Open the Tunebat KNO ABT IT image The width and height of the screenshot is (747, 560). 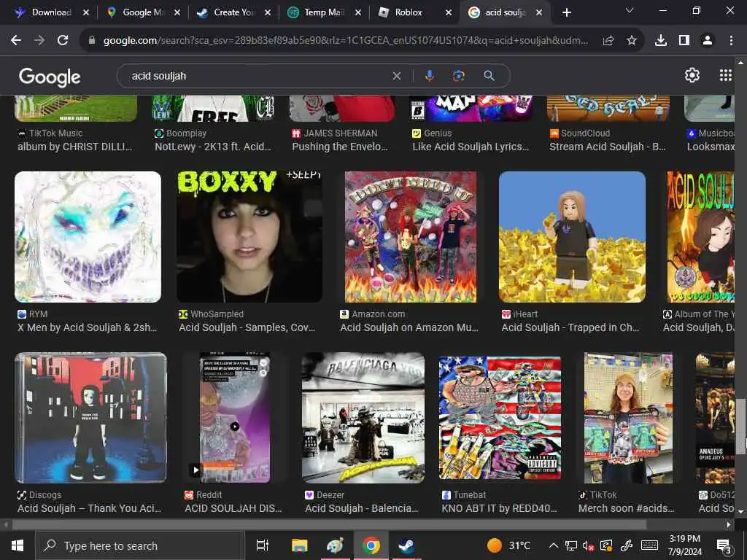point(500,418)
